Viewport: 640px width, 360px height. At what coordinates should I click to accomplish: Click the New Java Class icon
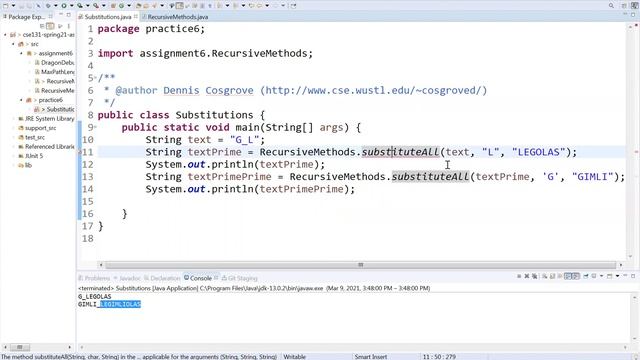[x=121, y=6]
